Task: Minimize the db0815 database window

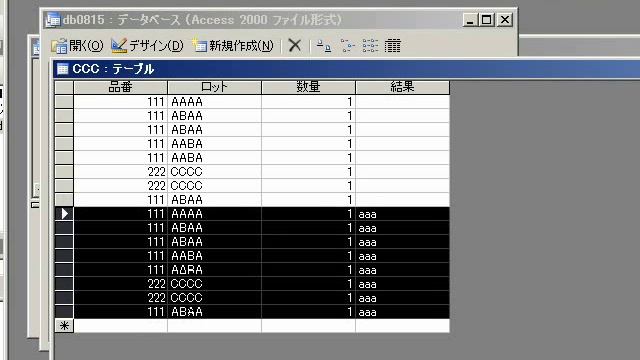Action: (470, 20)
